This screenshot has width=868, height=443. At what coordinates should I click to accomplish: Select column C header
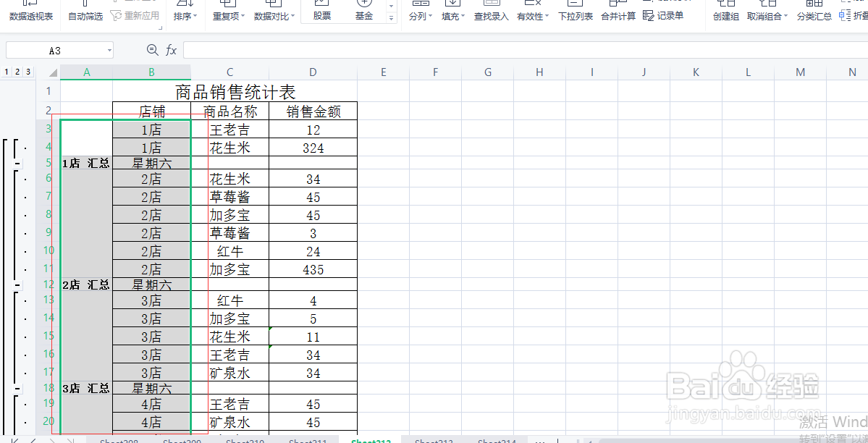[x=229, y=72]
